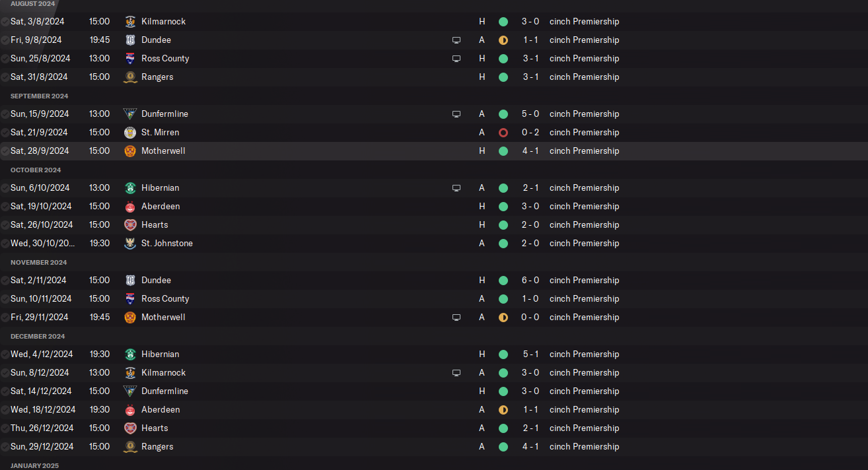Toggle the checkmark beside Sat, 28/9/2024 fixture
Image resolution: width=868 pixels, height=470 pixels.
[5, 151]
